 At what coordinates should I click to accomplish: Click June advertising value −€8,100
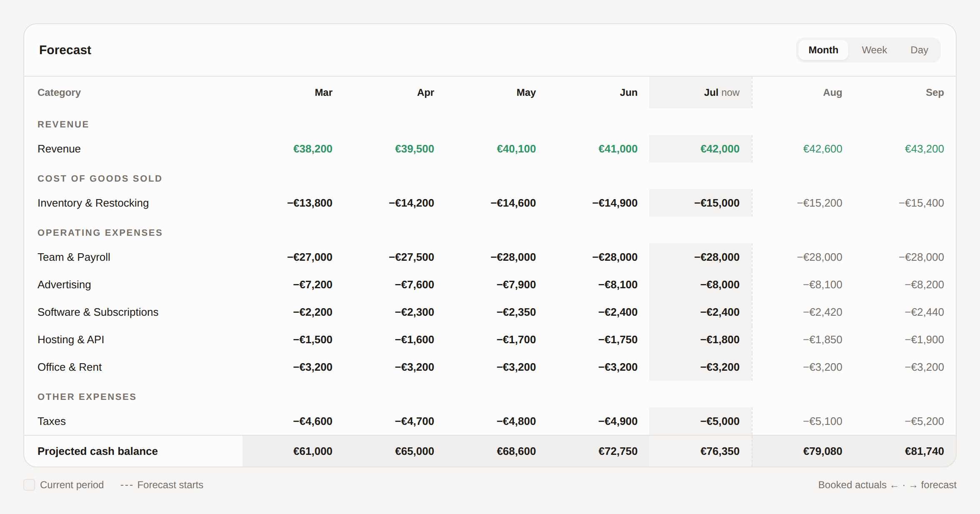coord(617,284)
